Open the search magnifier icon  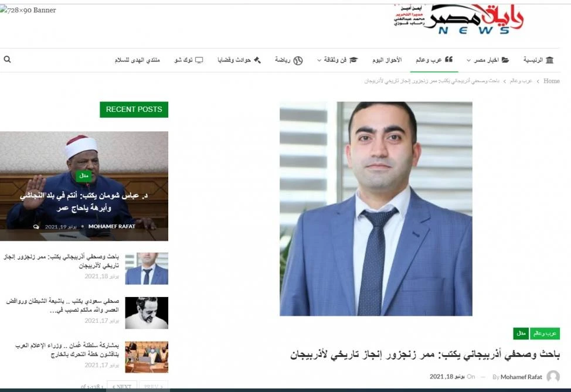(x=7, y=59)
